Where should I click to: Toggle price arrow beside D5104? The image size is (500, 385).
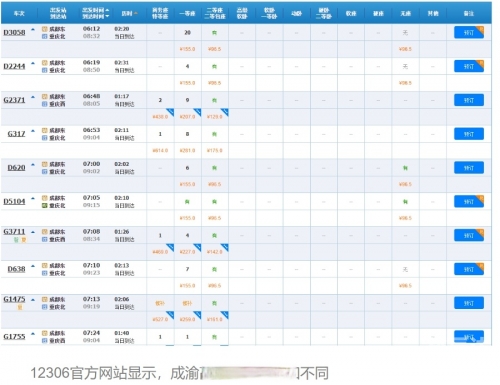(x=33, y=199)
